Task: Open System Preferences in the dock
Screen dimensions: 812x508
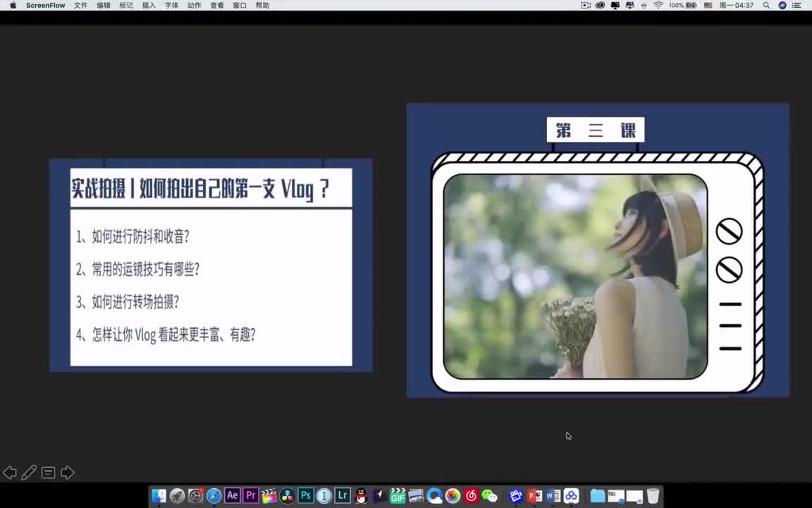Action: point(196,496)
